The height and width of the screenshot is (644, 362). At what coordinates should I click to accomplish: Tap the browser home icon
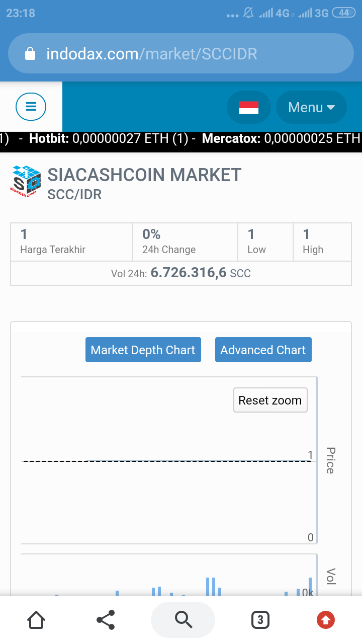36,620
